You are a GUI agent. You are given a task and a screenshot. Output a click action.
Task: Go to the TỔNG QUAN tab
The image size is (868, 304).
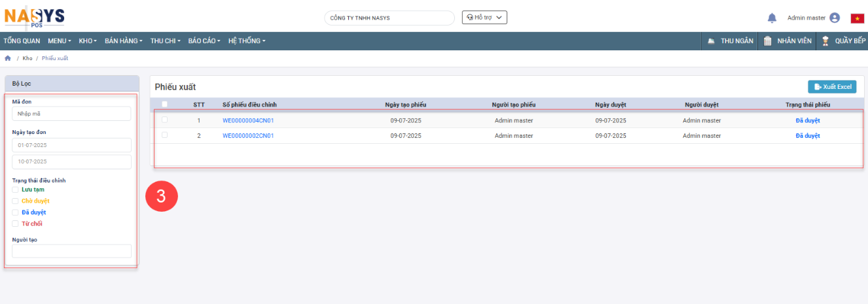pos(22,41)
